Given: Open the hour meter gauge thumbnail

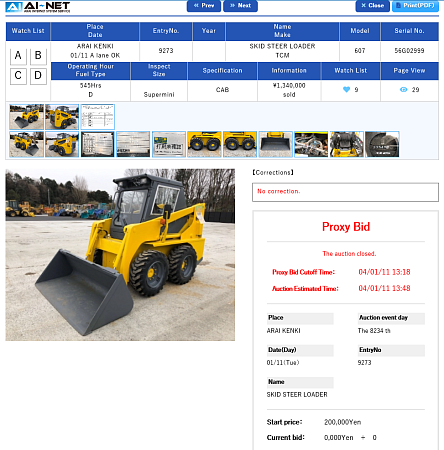Looking at the screenshot, I should [x=382, y=144].
